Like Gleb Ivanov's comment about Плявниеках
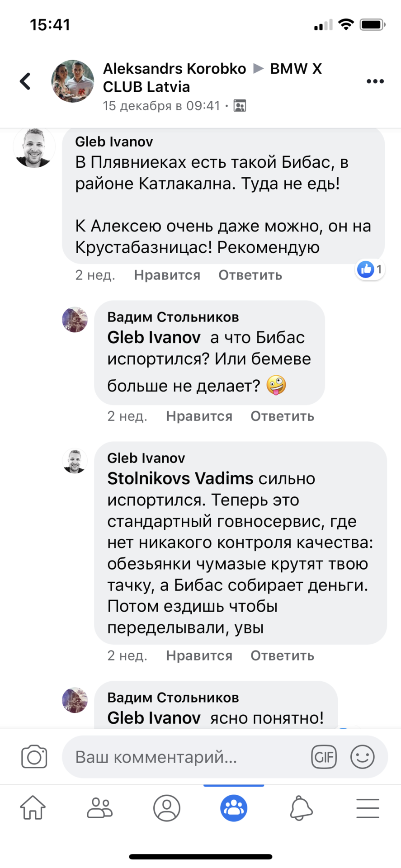This screenshot has height=868, width=401. [167, 275]
